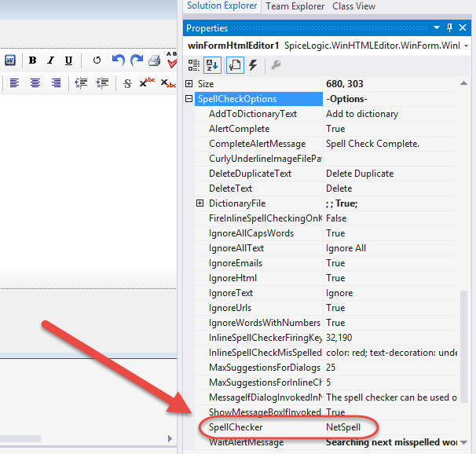Show Events lightning bolt view

[x=253, y=65]
